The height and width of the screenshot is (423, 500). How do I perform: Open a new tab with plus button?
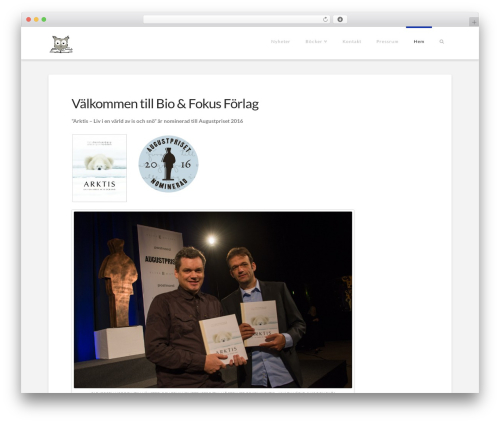point(474,22)
